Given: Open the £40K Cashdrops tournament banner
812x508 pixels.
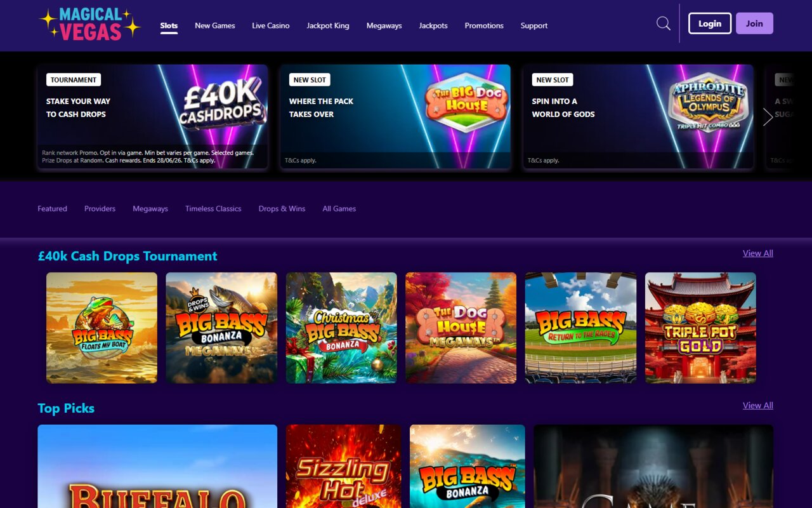Looking at the screenshot, I should tap(153, 117).
